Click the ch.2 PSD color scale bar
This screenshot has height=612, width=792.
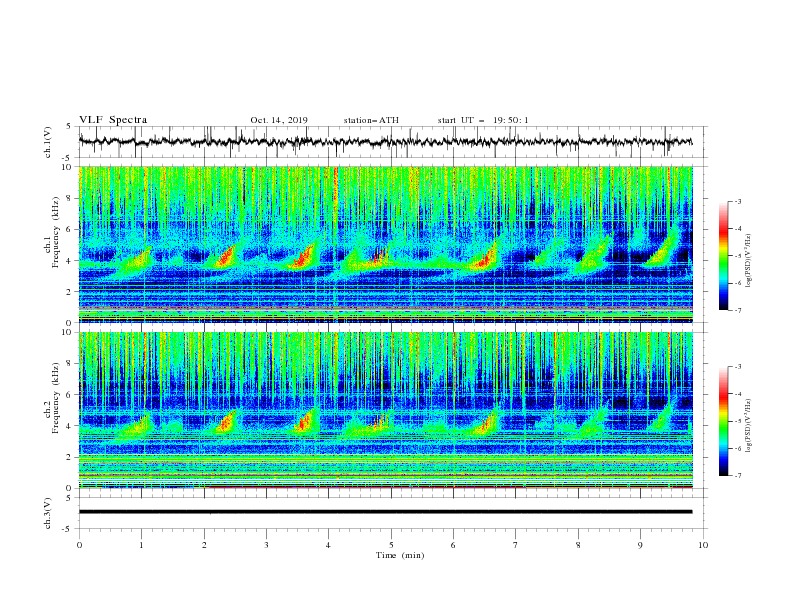723,421
